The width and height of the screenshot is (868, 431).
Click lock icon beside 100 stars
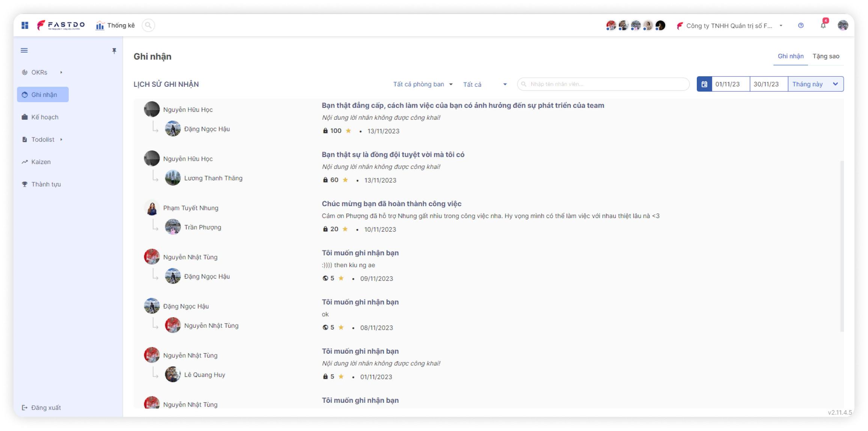[x=325, y=131]
